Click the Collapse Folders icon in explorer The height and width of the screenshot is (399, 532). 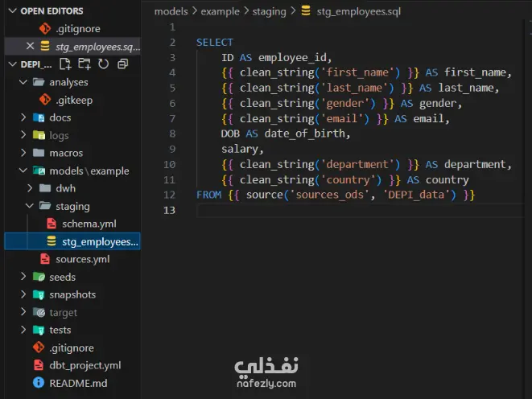pyautogui.click(x=122, y=64)
